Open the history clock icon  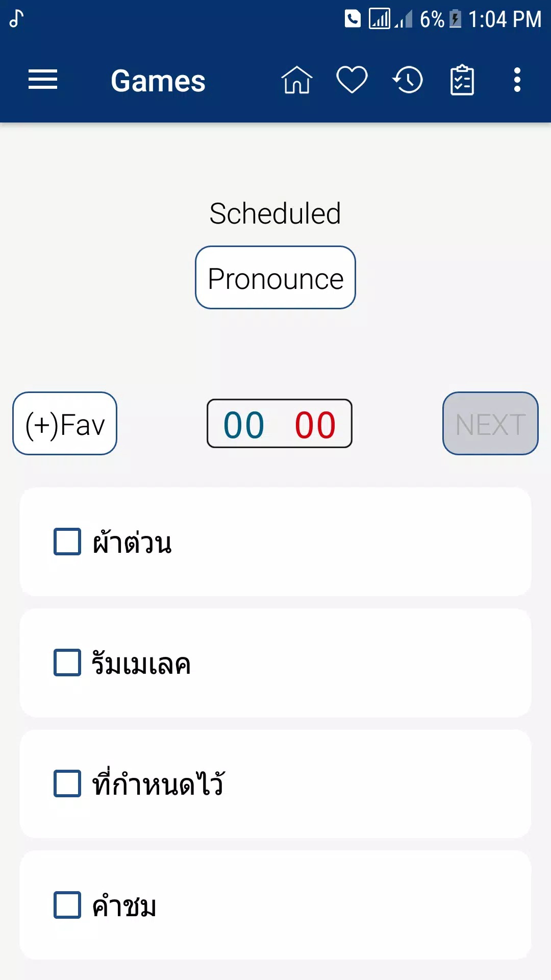[408, 80]
